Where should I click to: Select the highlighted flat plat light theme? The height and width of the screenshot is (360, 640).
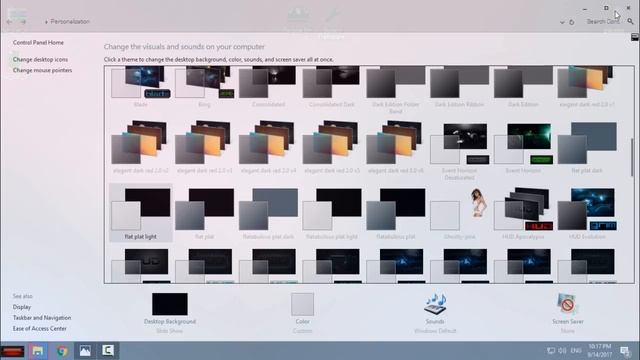click(141, 213)
